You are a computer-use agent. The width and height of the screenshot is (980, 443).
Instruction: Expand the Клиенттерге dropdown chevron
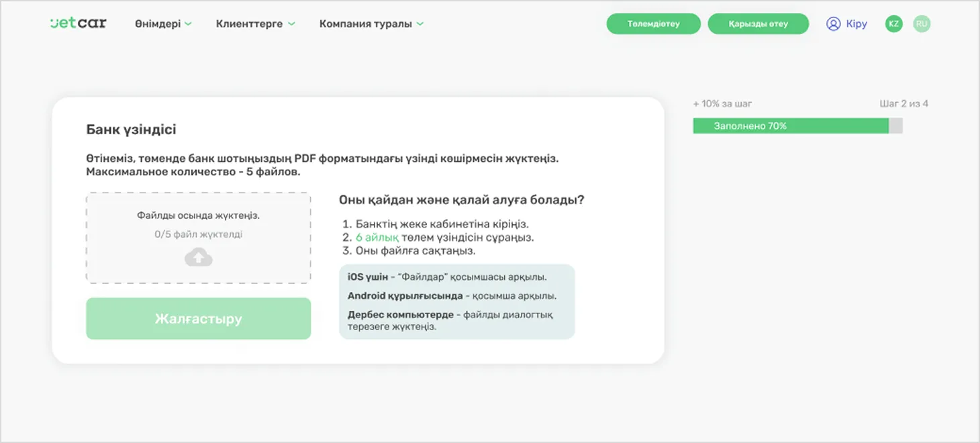point(291,23)
